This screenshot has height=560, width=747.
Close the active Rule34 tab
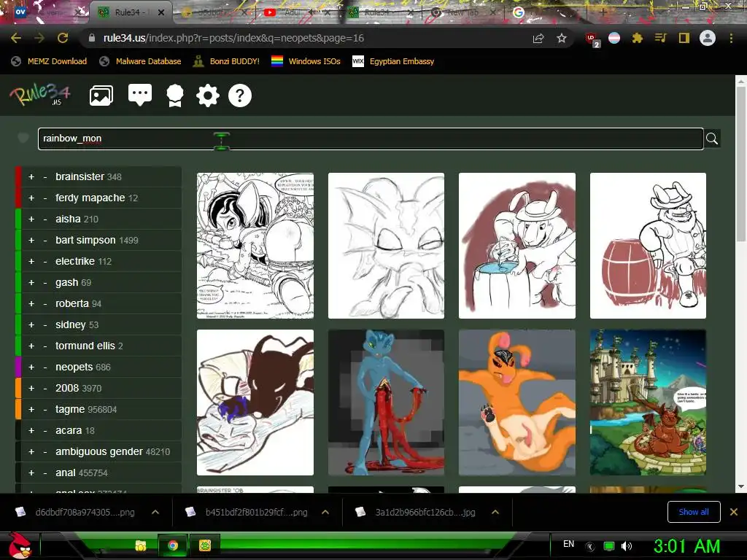point(161,12)
